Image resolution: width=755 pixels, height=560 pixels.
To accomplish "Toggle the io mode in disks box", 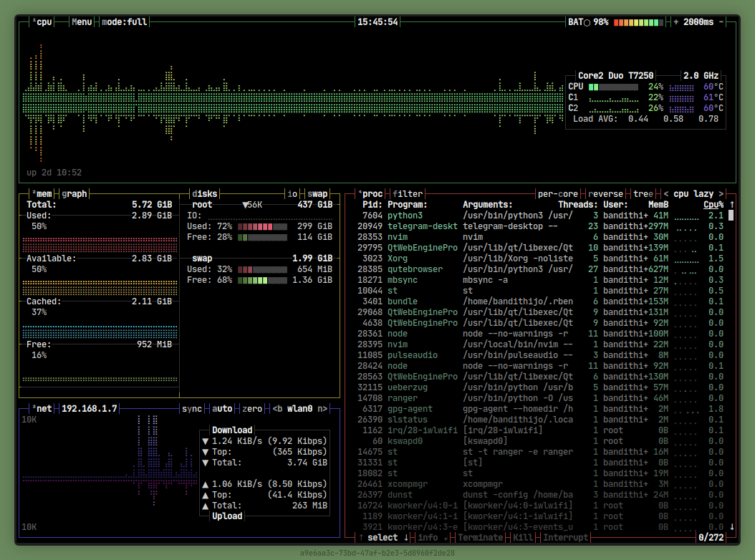I will pyautogui.click(x=292, y=194).
